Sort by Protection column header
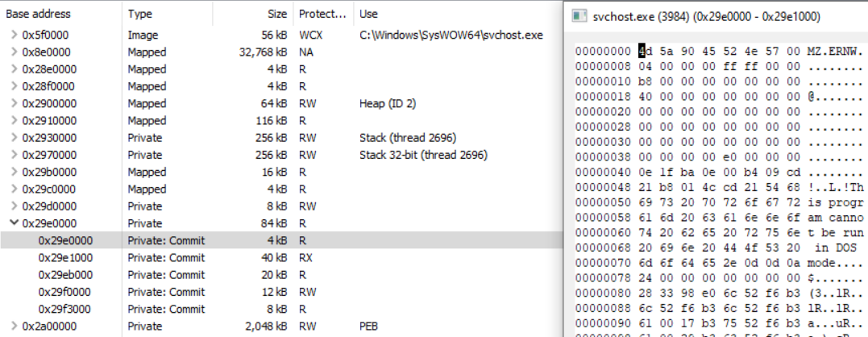The width and height of the screenshot is (868, 337). coord(323,13)
